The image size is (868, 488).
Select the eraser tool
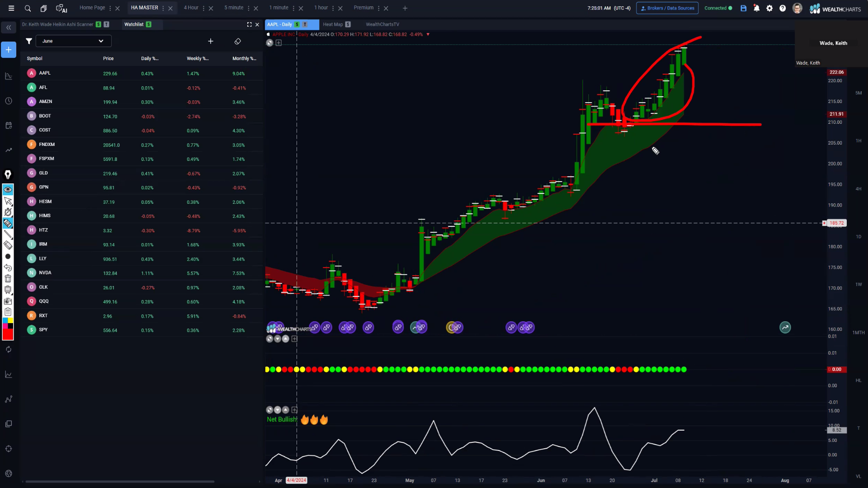[8, 245]
